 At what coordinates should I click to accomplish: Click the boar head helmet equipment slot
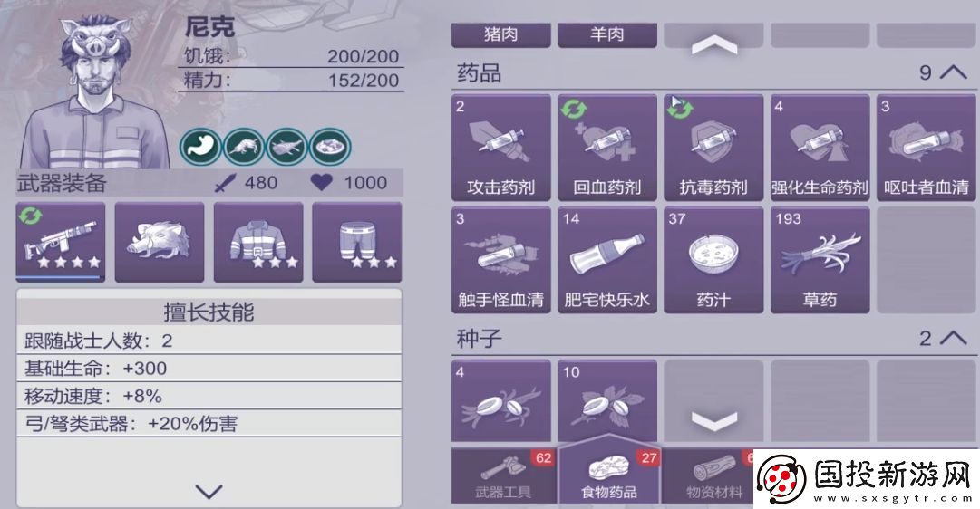160,243
